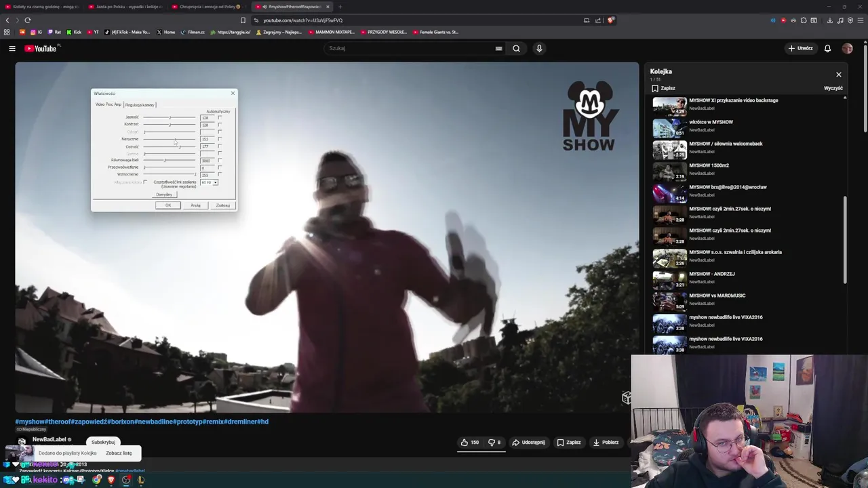Open a new browser tab
Viewport: 868px width, 488px height.
pos(340,7)
